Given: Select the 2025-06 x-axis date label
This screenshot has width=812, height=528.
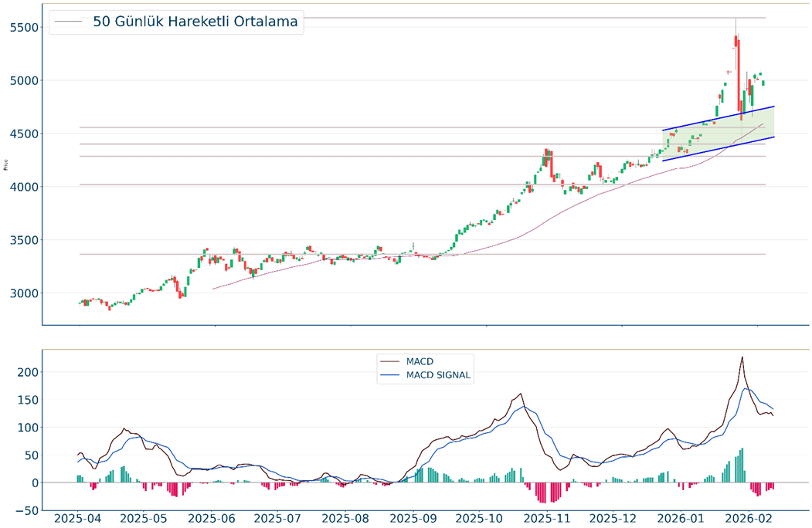Looking at the screenshot, I should pyautogui.click(x=212, y=519).
